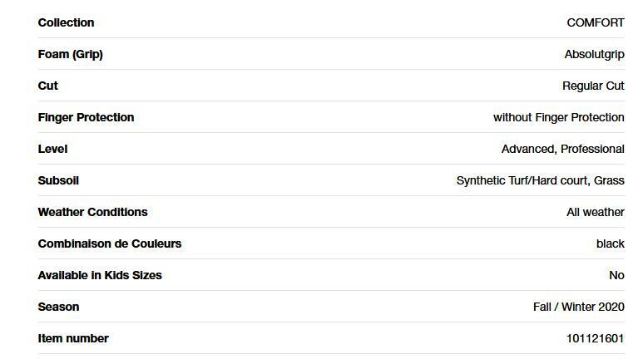643x364 pixels.
Task: Click the Item number label
Action: 73,338
